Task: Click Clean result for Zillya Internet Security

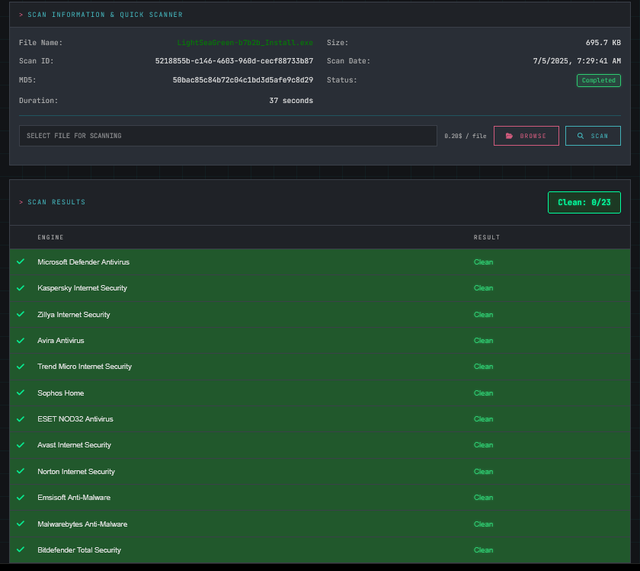Action: 483,315
